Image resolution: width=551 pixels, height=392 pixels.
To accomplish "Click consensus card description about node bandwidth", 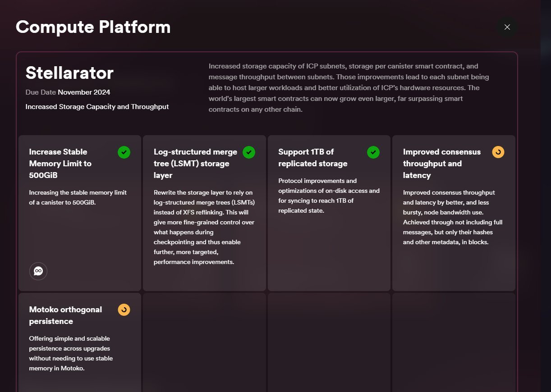I will tap(452, 217).
